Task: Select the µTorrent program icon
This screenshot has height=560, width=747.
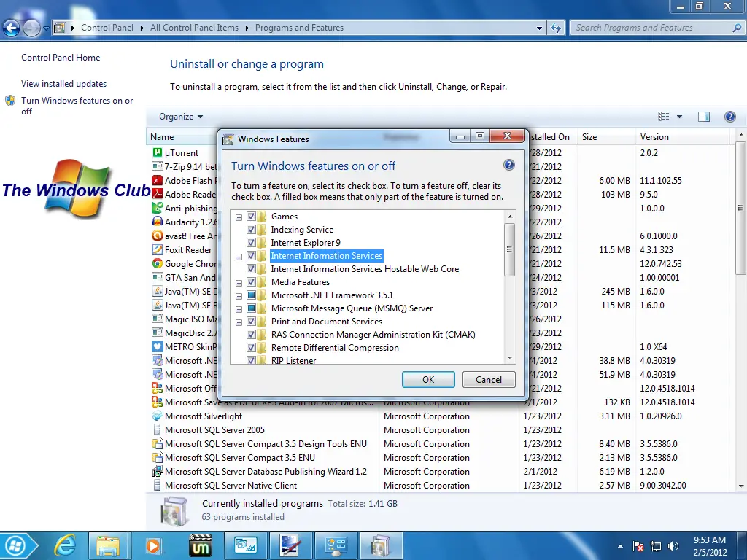Action: point(158,153)
